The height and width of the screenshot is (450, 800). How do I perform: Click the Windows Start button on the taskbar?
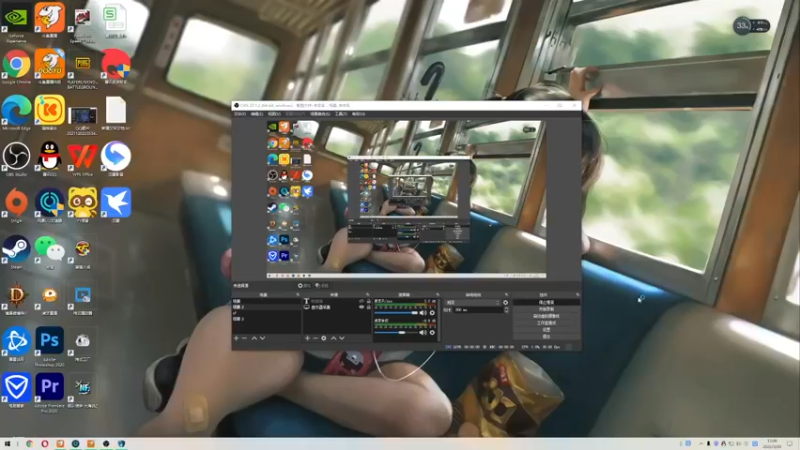(x=7, y=444)
